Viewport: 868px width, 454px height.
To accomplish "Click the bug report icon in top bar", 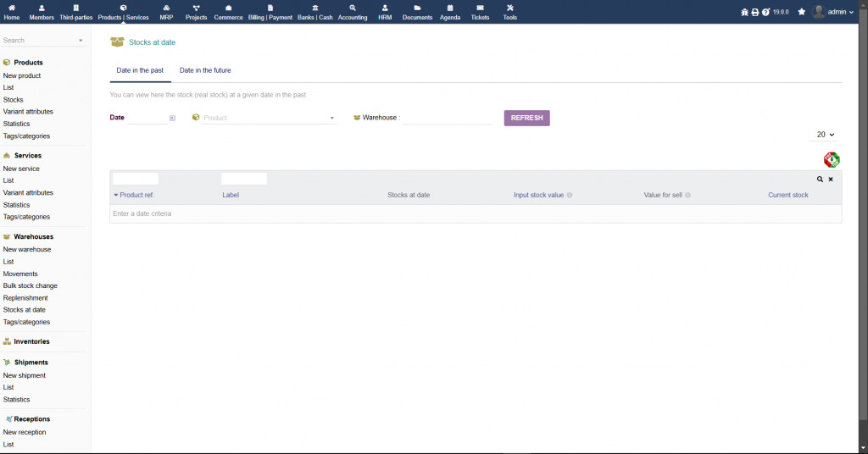I will coord(744,12).
